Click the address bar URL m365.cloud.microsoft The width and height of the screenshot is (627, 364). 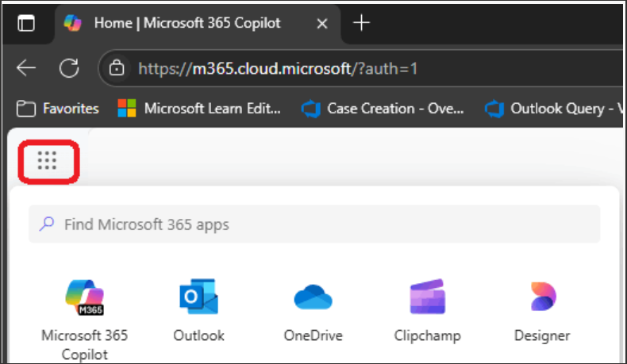click(x=278, y=69)
